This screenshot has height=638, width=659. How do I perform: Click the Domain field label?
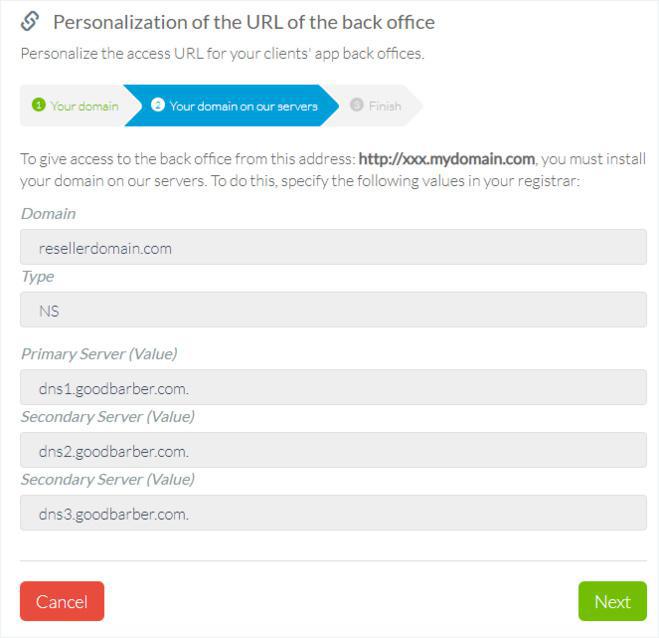(x=47, y=213)
